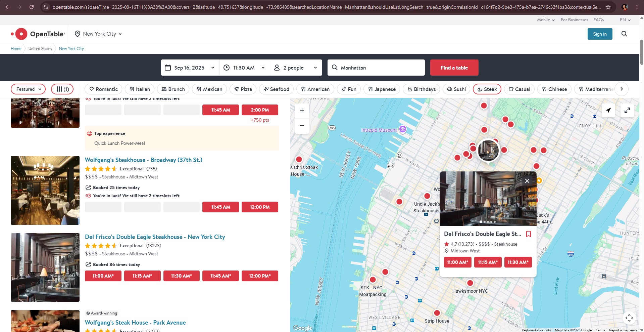Click Wolfgang's Broadway thumbnail photo
Screen dimensions: 644x332
point(45,190)
